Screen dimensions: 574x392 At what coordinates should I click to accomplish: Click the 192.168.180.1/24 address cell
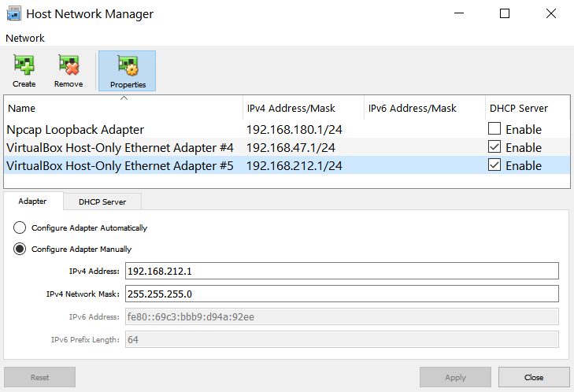coord(294,130)
